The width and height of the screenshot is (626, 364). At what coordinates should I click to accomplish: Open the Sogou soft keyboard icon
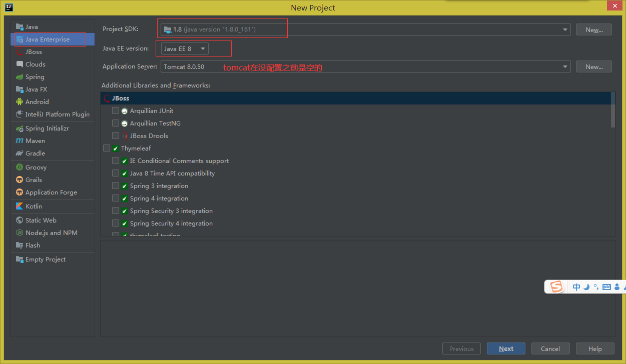[606, 287]
